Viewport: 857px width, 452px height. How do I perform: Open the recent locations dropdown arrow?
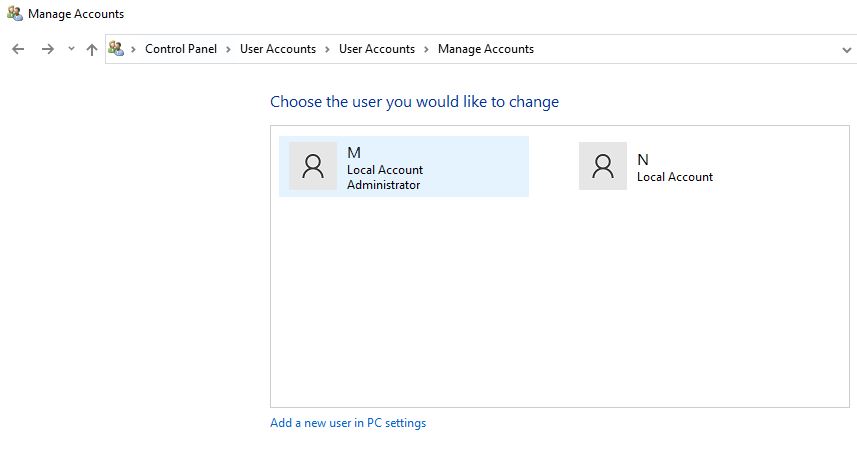click(x=71, y=49)
